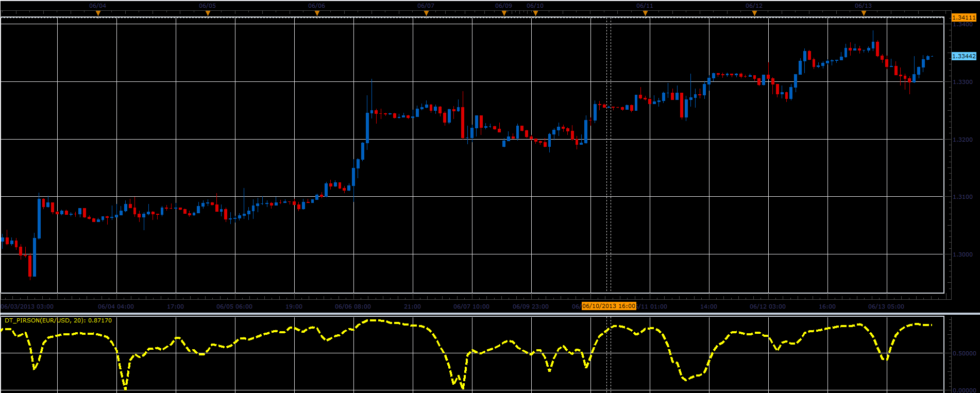Screen dimensions: 980x393
Task: Click the 06/06 day marker triangle
Action: (x=317, y=13)
